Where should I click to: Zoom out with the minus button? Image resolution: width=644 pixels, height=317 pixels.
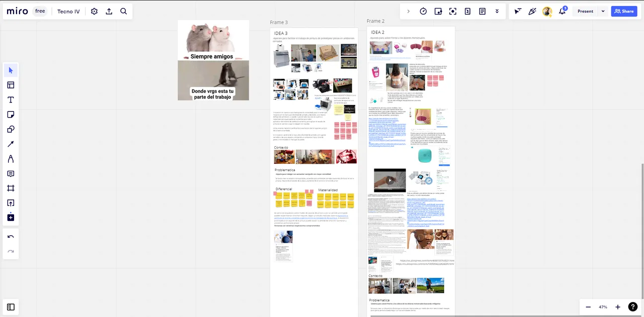(x=588, y=307)
